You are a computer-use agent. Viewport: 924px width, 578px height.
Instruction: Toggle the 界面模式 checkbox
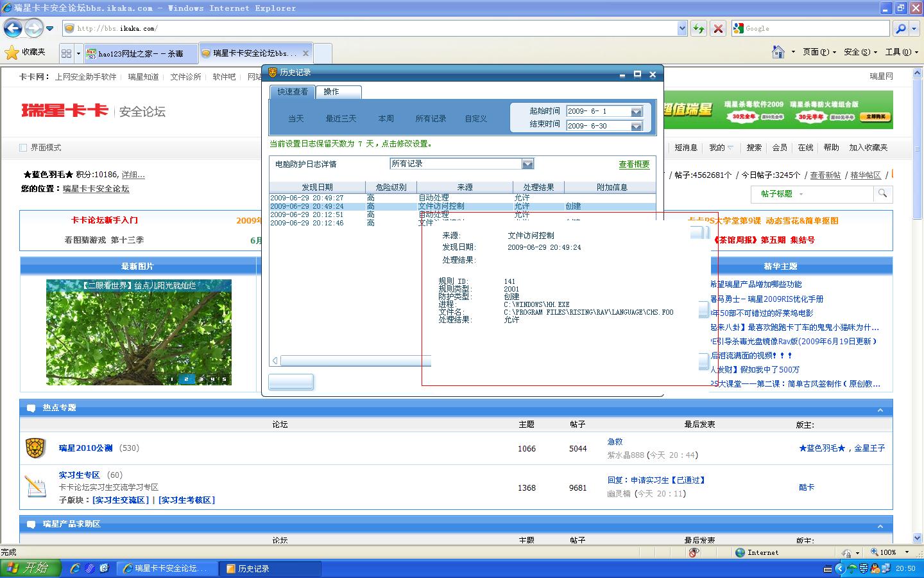pyautogui.click(x=23, y=148)
